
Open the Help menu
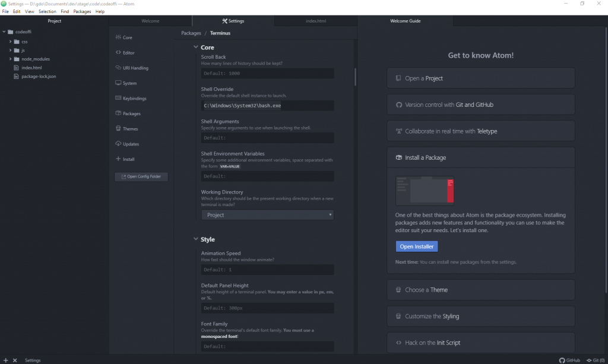[100, 12]
